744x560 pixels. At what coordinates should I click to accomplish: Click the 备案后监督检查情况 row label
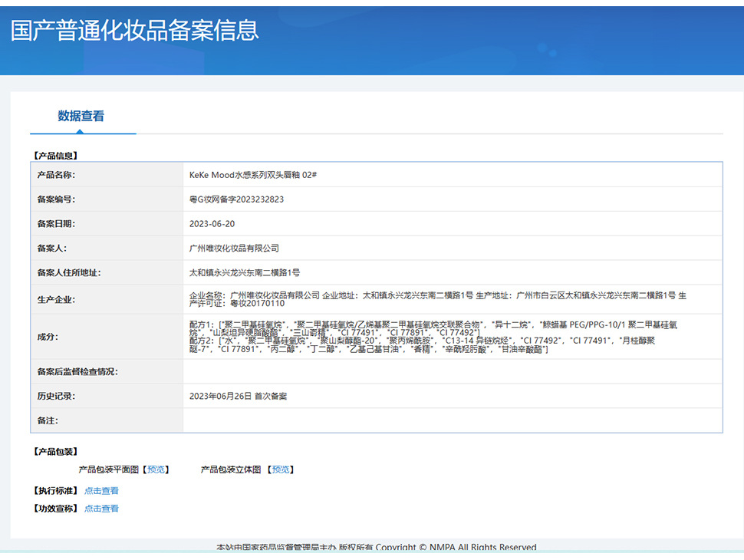click(x=77, y=371)
